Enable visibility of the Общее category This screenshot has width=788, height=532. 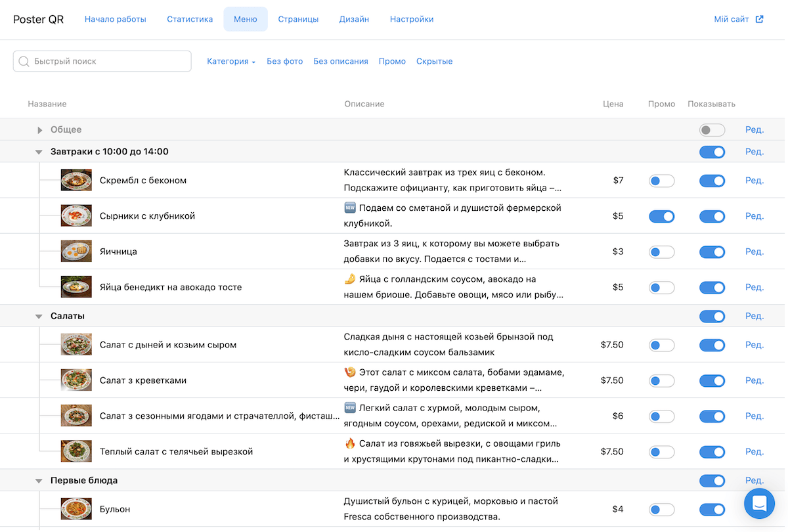click(x=712, y=130)
